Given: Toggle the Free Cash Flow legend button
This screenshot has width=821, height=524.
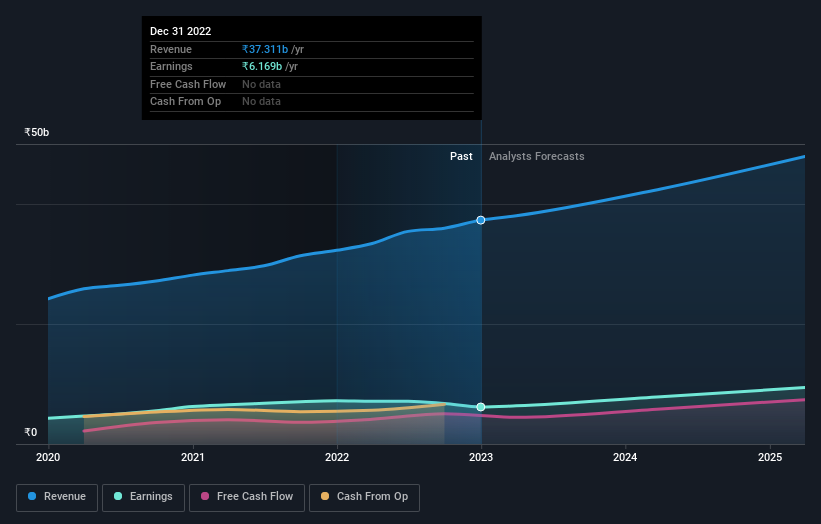Looking at the screenshot, I should 247,497.
